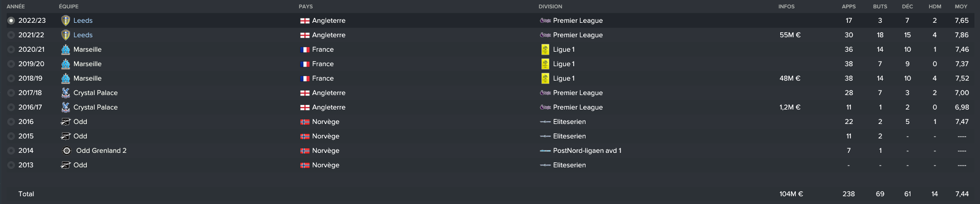This screenshot has width=980, height=204.
Task: Click the Odd club logo in 2016 row
Action: coord(66,122)
